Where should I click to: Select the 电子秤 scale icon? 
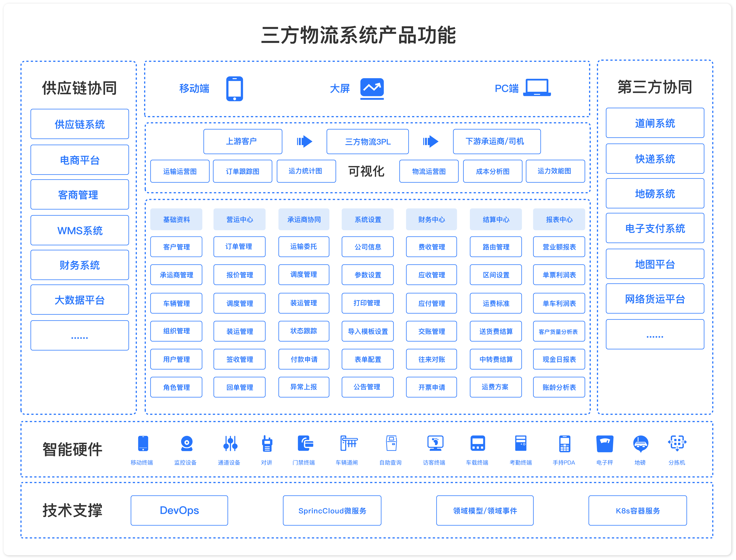[605, 444]
